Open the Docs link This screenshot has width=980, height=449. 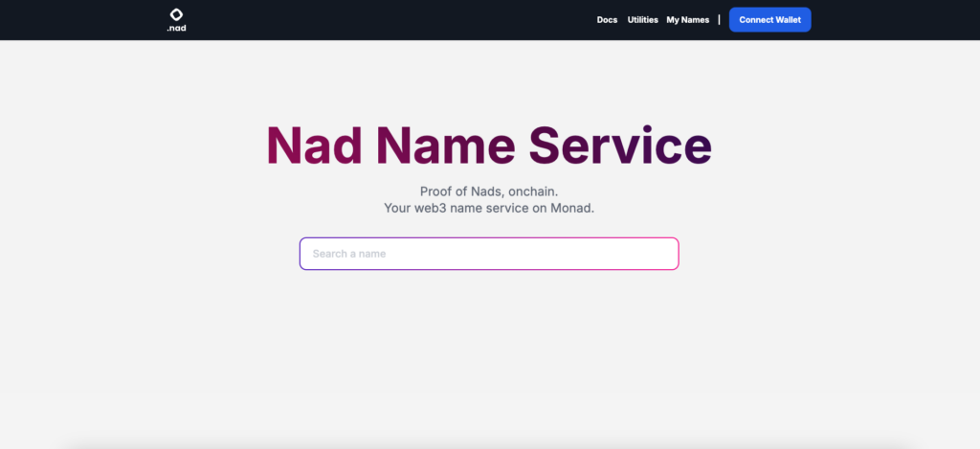point(607,20)
